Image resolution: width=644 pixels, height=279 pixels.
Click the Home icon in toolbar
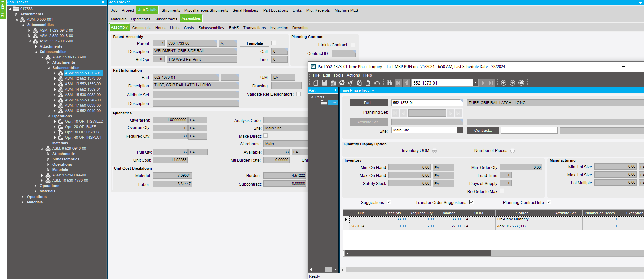coord(521,83)
